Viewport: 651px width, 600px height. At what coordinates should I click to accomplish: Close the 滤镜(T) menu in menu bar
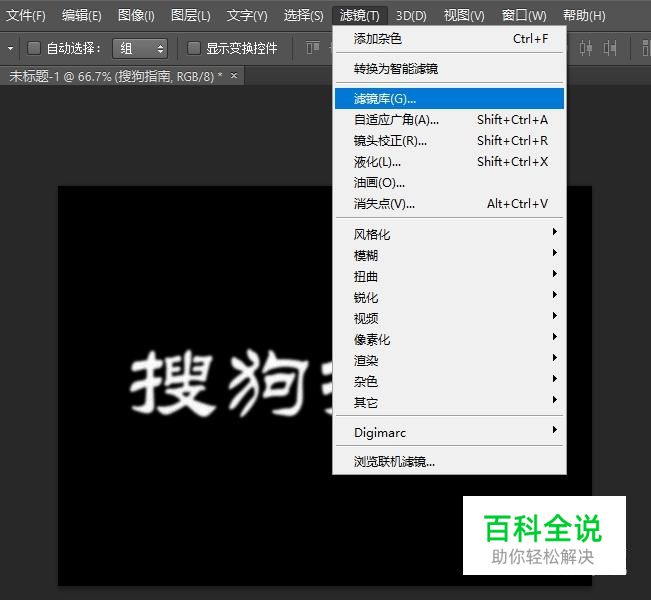click(x=360, y=16)
